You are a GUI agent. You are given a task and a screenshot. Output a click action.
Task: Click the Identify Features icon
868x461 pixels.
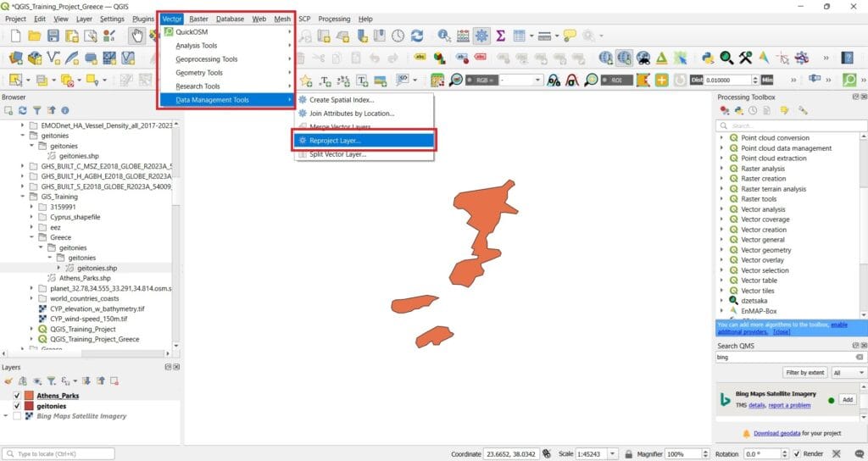tap(444, 36)
